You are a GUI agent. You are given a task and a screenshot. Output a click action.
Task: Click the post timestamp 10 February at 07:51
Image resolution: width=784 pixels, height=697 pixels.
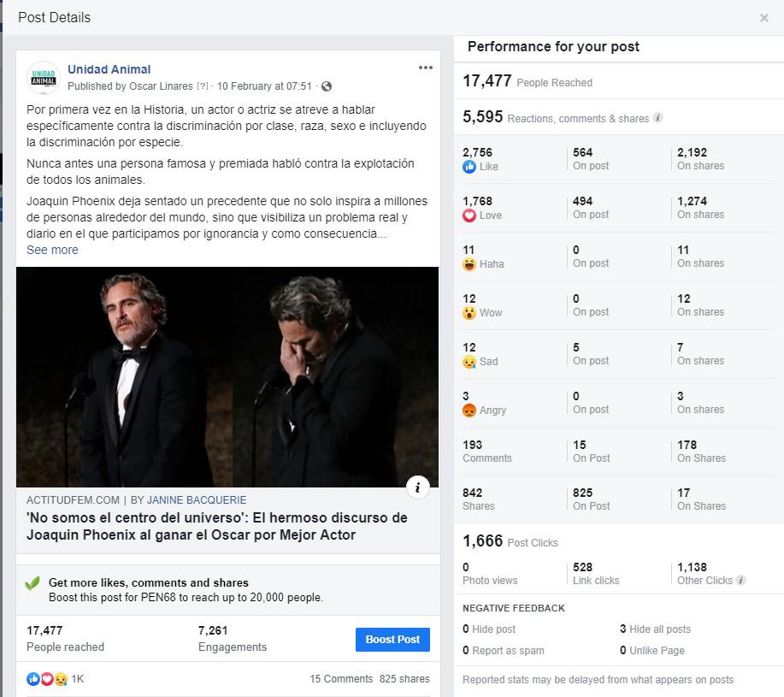(x=264, y=86)
